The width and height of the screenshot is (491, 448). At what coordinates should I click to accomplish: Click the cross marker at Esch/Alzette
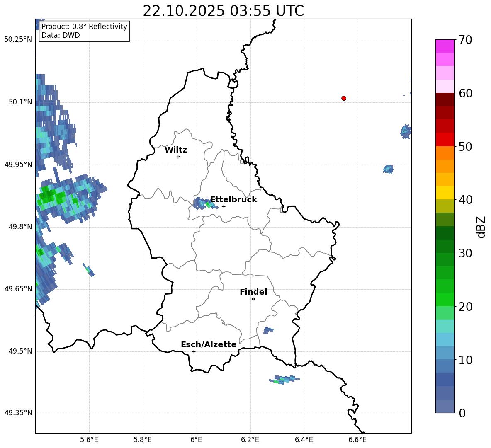(194, 351)
